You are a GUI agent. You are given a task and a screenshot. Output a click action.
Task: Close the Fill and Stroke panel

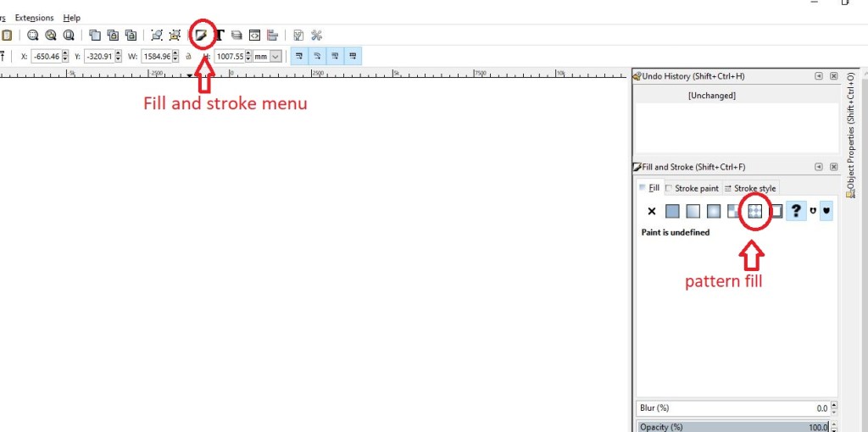point(834,167)
